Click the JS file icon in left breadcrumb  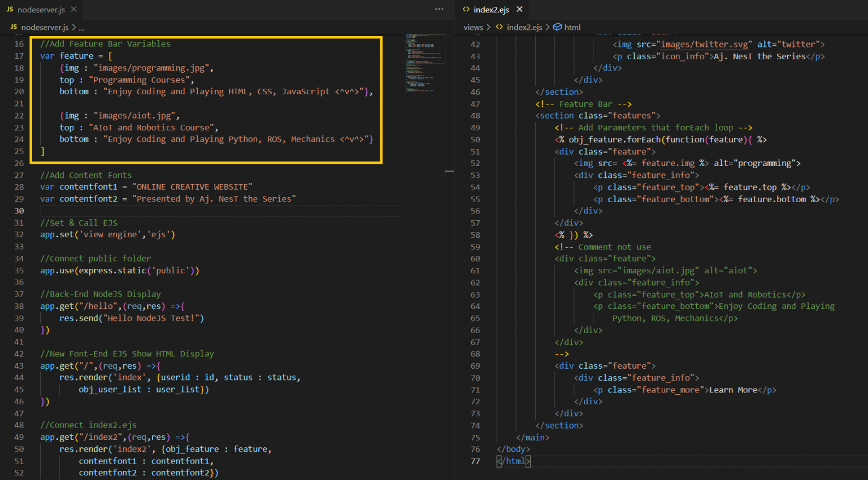[14, 27]
